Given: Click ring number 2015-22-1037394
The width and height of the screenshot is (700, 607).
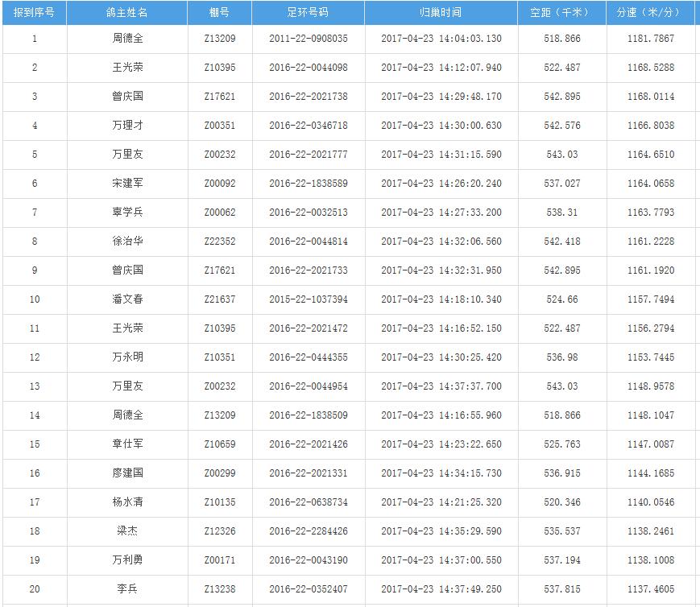Looking at the screenshot, I should coord(309,299).
